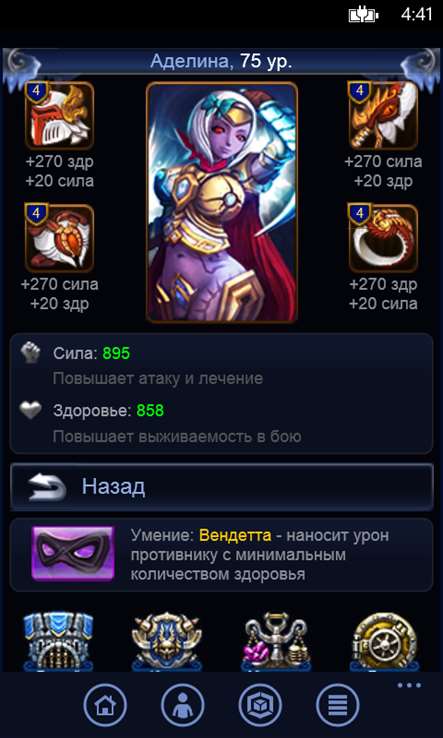The image size is (443, 738).
Task: Open the skull shield emblem icon
Action: [167, 641]
